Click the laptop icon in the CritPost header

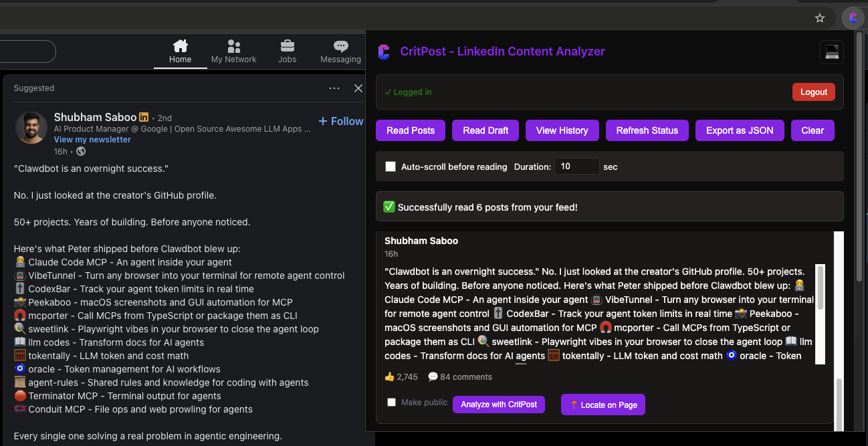831,51
